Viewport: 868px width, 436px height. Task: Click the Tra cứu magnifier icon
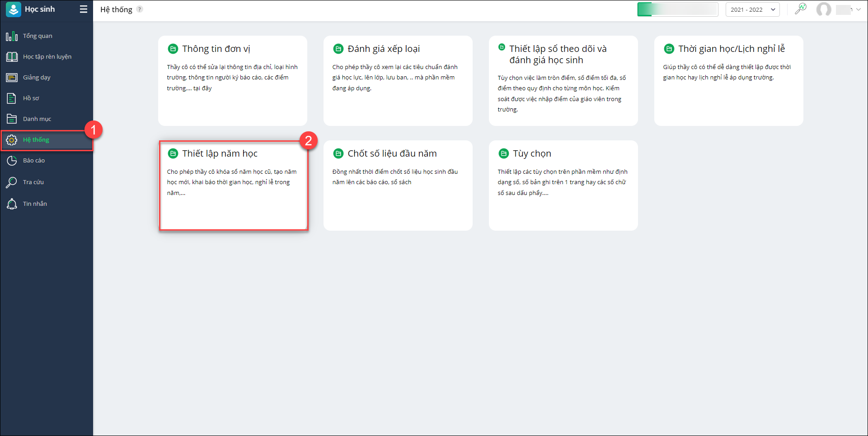[12, 182]
